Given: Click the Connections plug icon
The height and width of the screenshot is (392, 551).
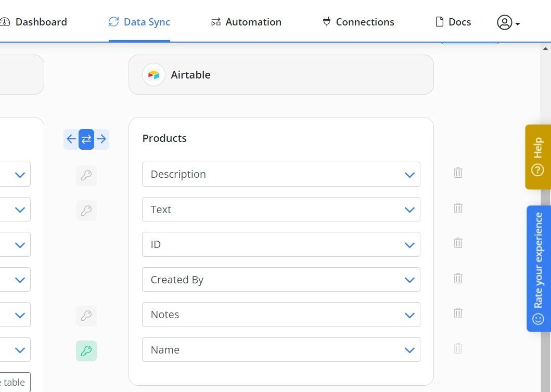Looking at the screenshot, I should [x=326, y=21].
